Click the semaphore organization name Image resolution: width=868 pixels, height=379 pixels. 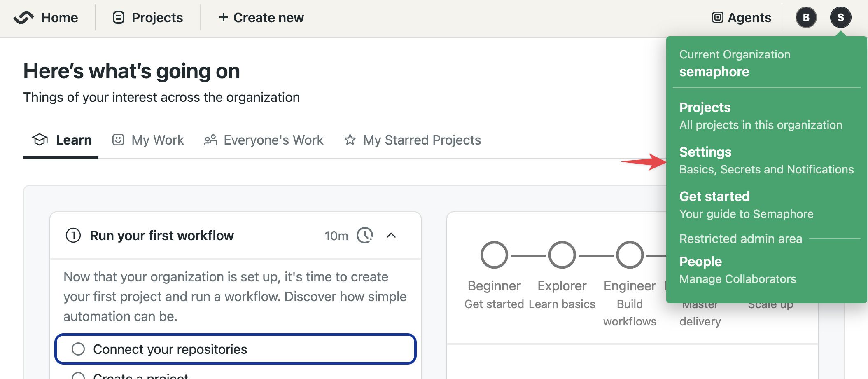pos(714,72)
